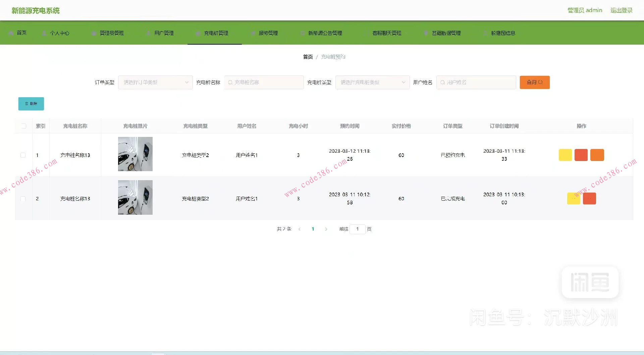
Task: Open the 新能源公告管理 menu
Action: 325,33
